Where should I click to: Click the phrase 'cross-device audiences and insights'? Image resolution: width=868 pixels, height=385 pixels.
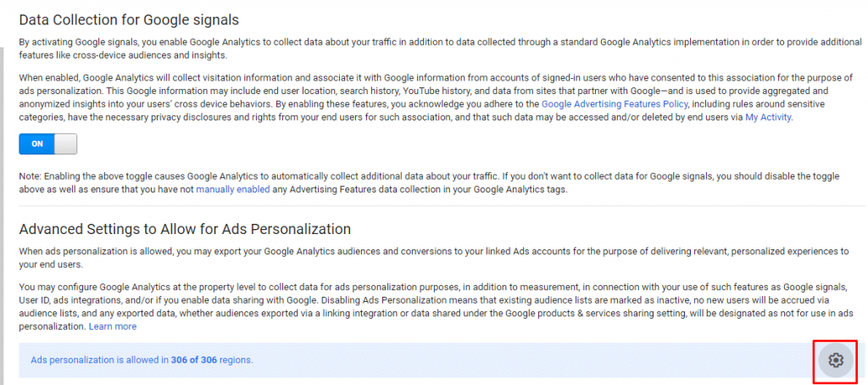[x=145, y=55]
